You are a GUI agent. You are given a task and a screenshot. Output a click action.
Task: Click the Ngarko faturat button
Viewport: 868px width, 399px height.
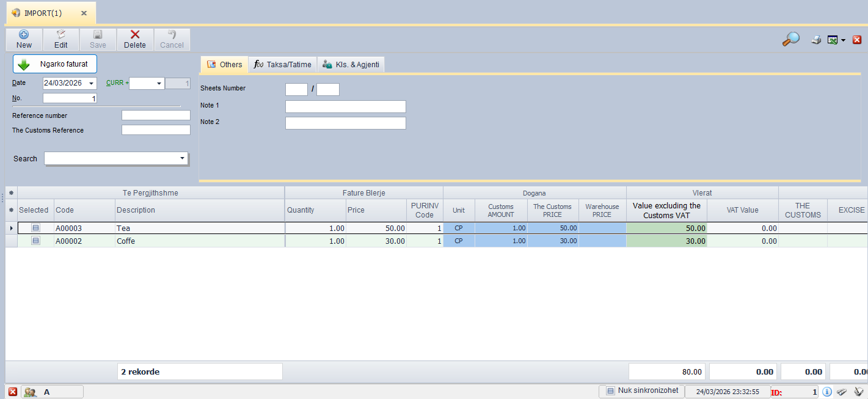click(55, 64)
